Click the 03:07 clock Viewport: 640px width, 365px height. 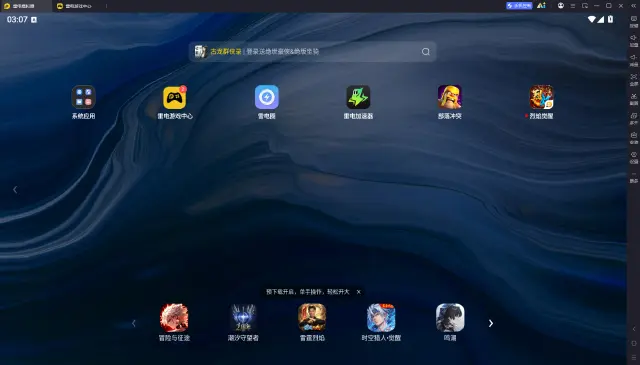[17, 20]
